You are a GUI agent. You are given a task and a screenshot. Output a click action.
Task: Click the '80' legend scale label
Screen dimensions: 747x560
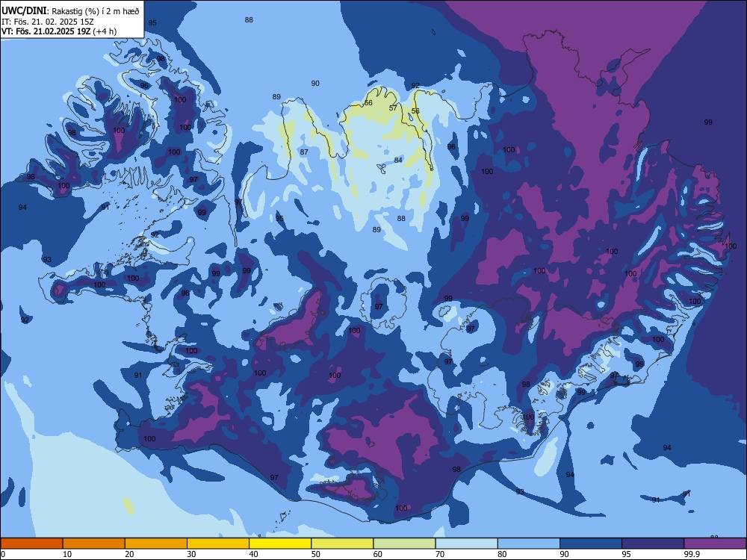tap(502, 554)
